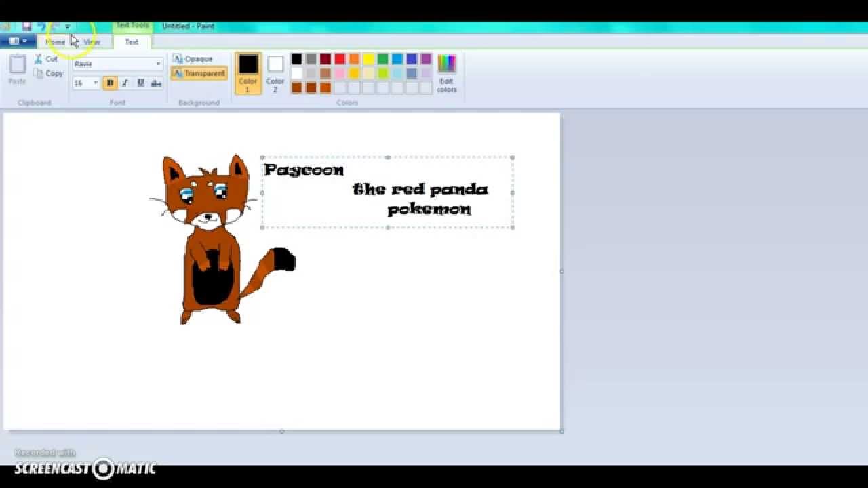Pick the turquoise blue palette swatch
This screenshot has width=868, height=488.
(x=397, y=59)
